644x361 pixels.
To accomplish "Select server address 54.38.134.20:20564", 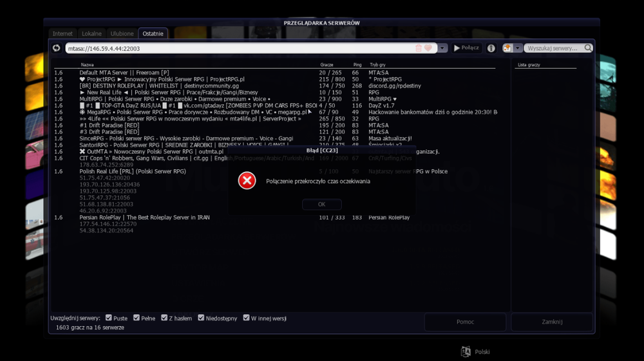I will coord(106,230).
